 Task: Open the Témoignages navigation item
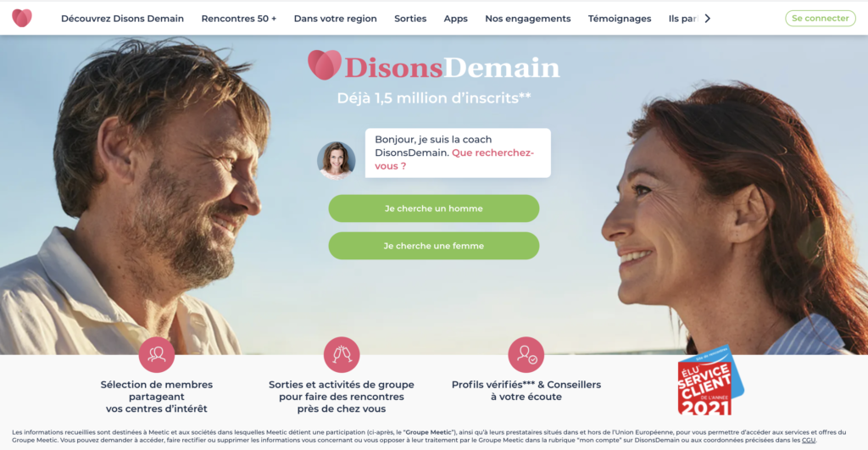click(620, 19)
